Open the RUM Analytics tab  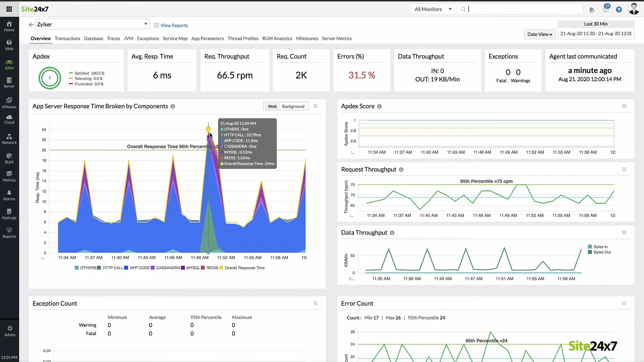(x=277, y=39)
